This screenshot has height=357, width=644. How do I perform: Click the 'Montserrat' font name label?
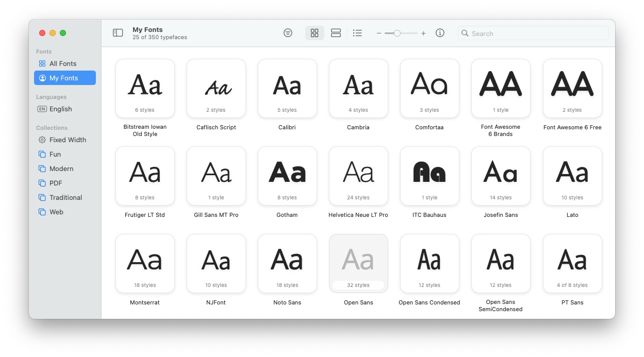(x=145, y=302)
